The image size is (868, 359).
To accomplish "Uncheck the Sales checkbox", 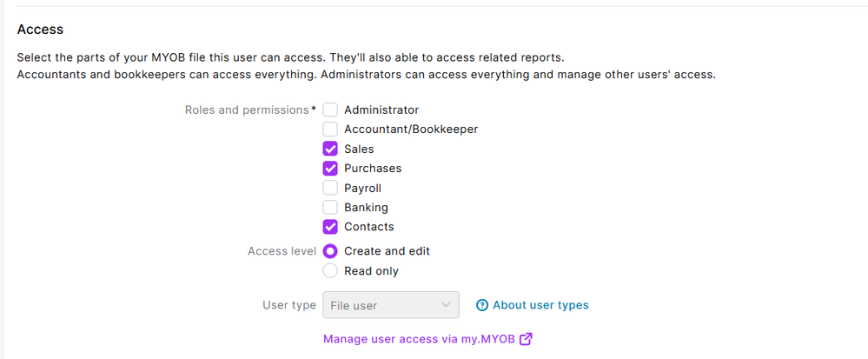I will (330, 149).
